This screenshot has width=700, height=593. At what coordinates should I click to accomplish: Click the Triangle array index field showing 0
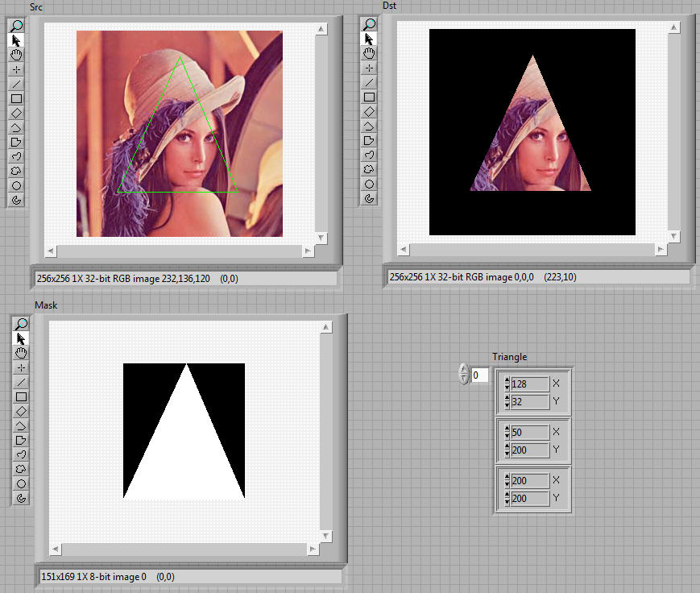point(479,375)
